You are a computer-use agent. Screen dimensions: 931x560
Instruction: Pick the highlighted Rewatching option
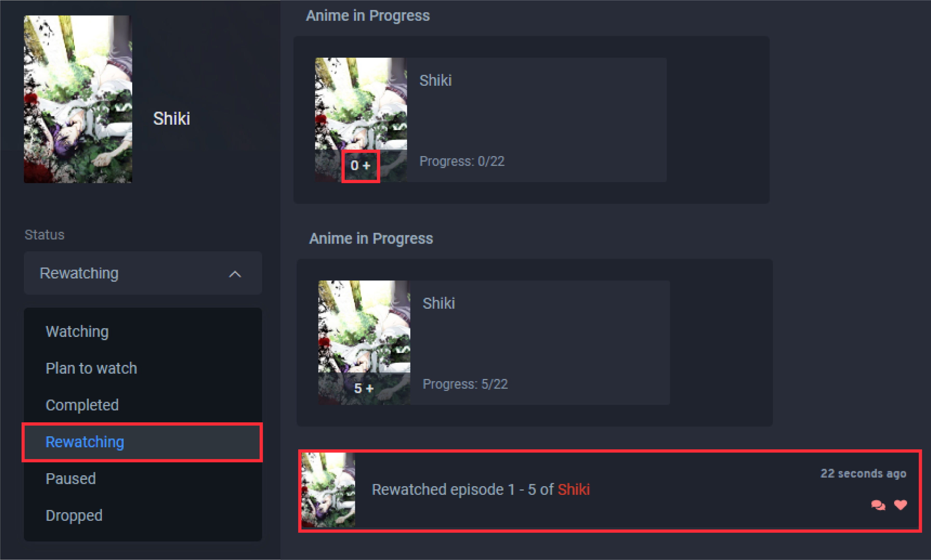point(142,442)
